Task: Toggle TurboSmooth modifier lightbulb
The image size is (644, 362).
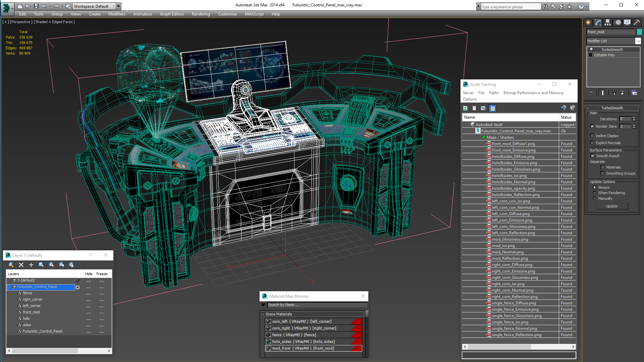Action: (x=591, y=50)
